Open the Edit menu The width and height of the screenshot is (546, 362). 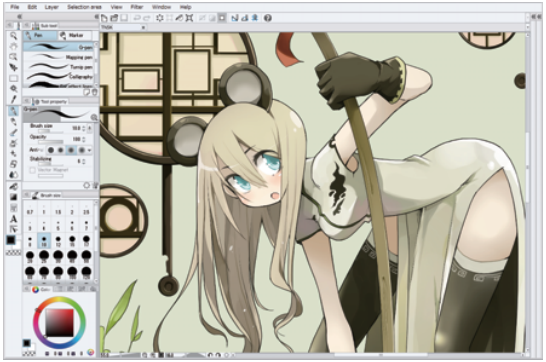pos(32,7)
